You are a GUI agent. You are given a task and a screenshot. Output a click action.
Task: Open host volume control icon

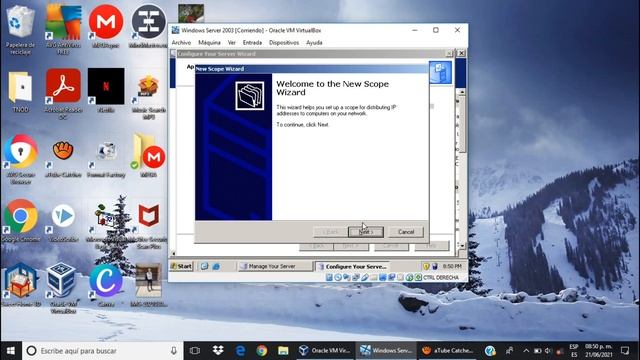pyautogui.click(x=548, y=351)
